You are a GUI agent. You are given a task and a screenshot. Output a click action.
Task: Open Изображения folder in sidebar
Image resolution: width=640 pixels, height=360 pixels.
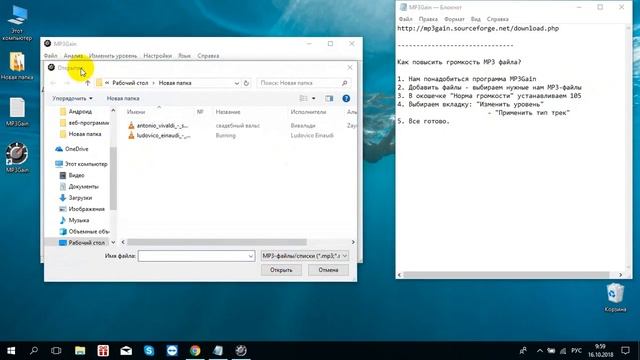click(x=82, y=209)
